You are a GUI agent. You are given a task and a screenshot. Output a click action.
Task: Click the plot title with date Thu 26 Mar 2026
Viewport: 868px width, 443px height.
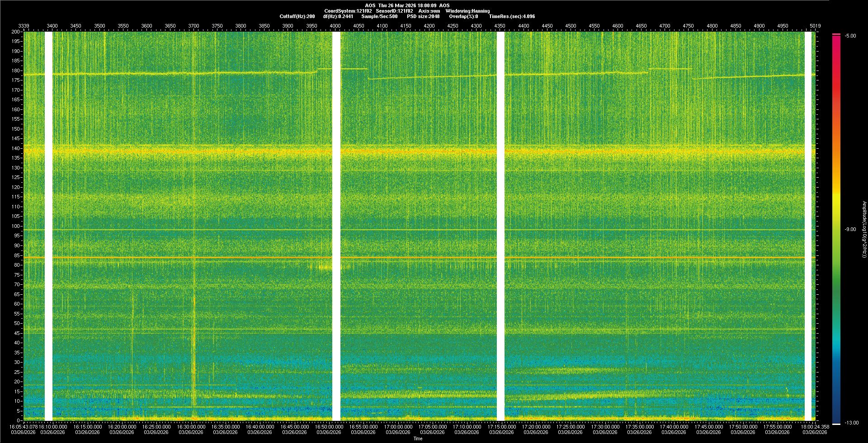point(407,5)
